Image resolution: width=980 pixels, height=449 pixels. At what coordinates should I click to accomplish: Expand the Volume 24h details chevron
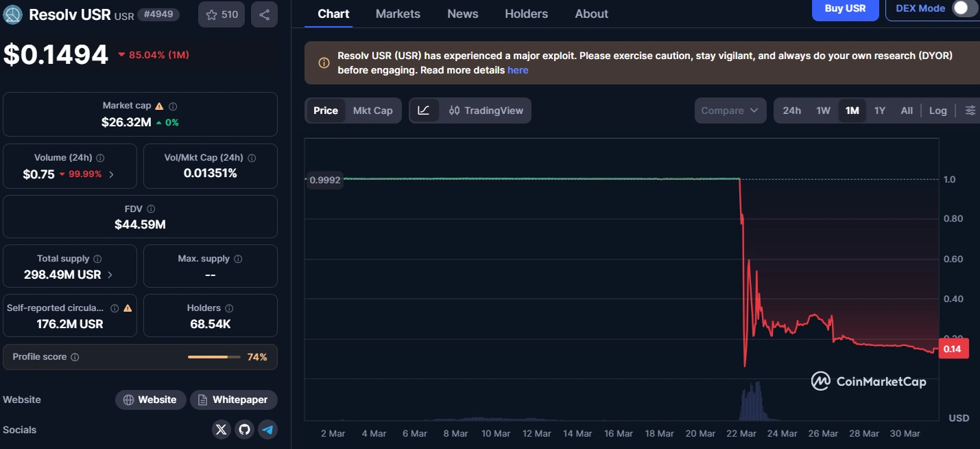coord(112,174)
